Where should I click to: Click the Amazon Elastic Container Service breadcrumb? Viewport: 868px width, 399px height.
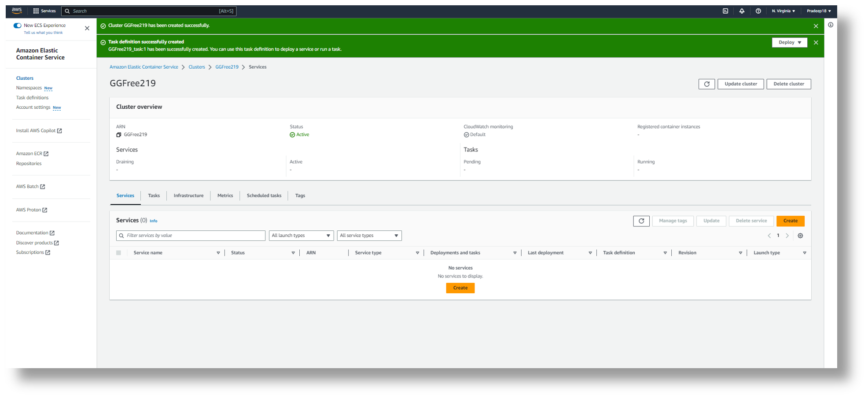click(x=144, y=67)
